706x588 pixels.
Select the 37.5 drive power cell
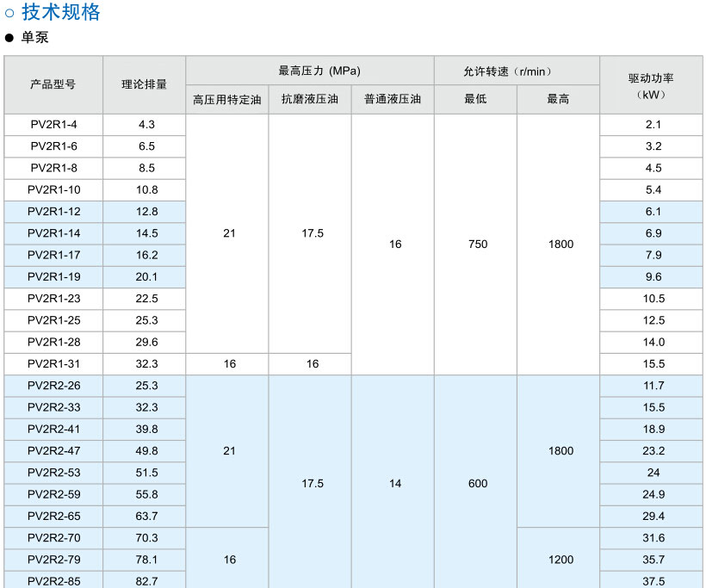[653, 581]
